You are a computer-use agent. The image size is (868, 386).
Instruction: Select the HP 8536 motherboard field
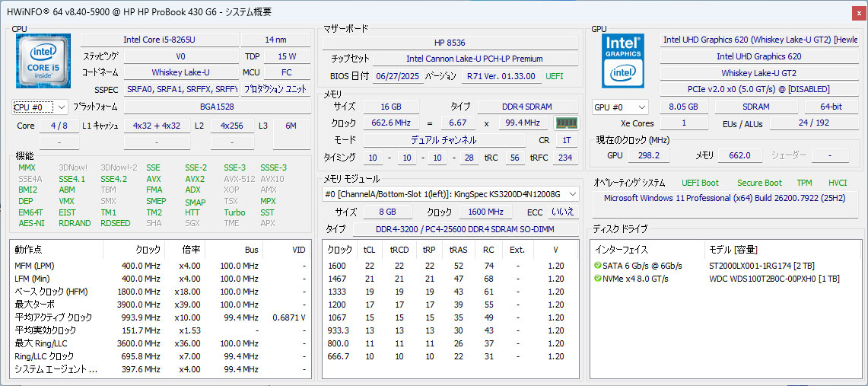(450, 42)
